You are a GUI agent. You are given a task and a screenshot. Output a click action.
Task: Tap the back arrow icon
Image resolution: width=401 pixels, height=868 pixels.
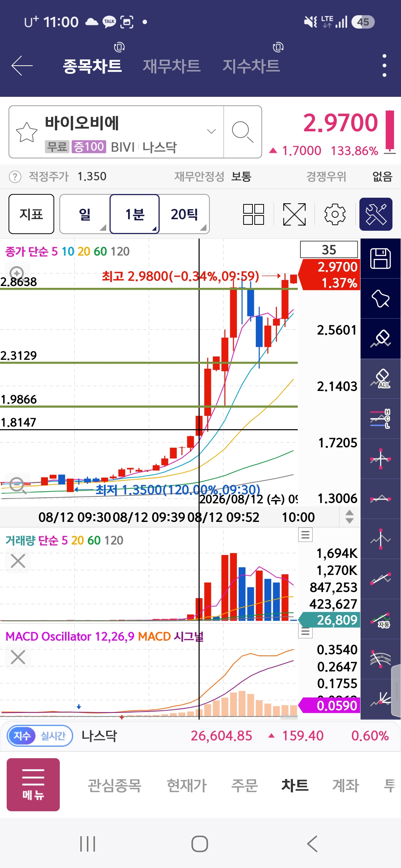coord(22,66)
